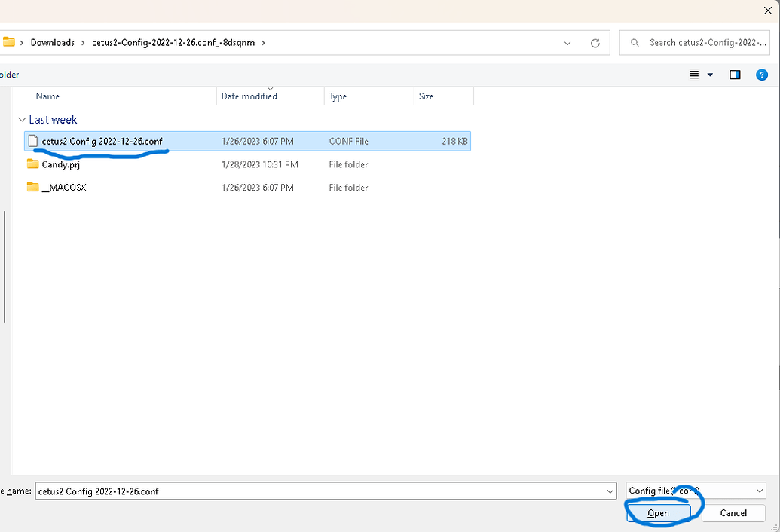This screenshot has width=780, height=532.
Task: Click the Candy.prj folder icon
Action: click(32, 164)
